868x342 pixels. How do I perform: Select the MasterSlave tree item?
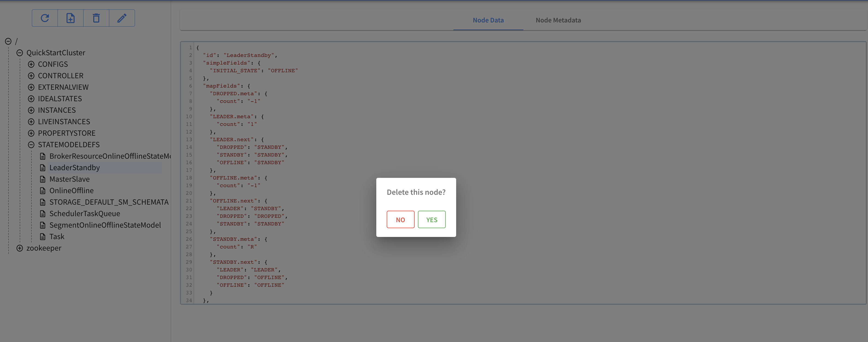tap(69, 179)
